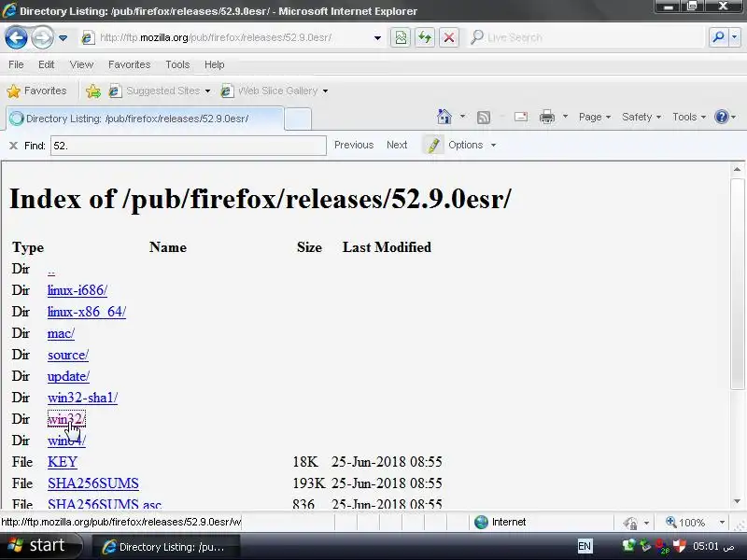Open the View menu

tap(81, 64)
